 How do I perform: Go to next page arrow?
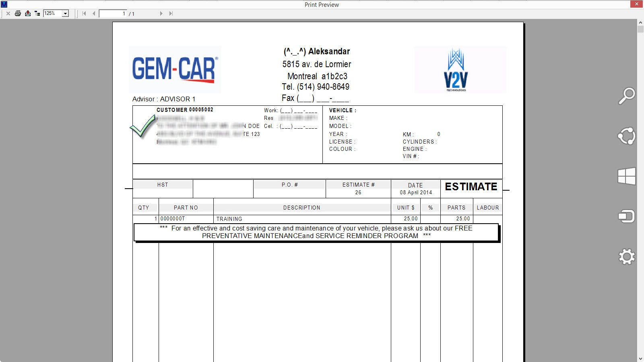pyautogui.click(x=161, y=13)
